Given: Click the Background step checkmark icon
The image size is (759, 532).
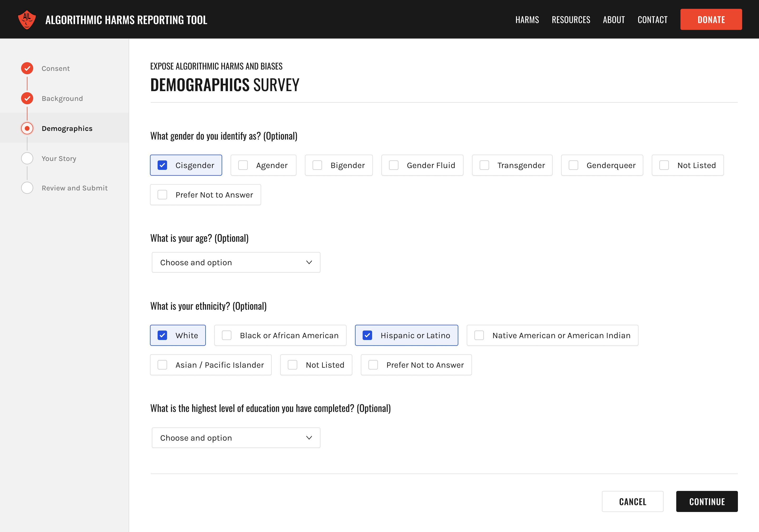Looking at the screenshot, I should 27,98.
